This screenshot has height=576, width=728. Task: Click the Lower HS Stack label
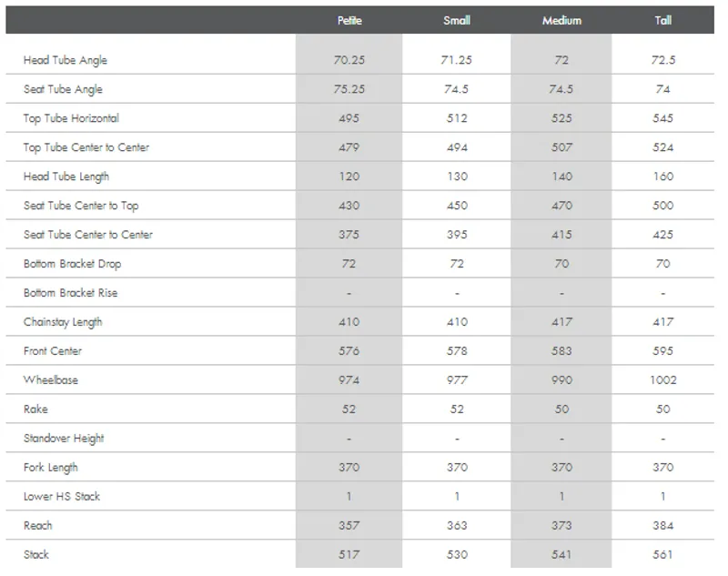[62, 497]
